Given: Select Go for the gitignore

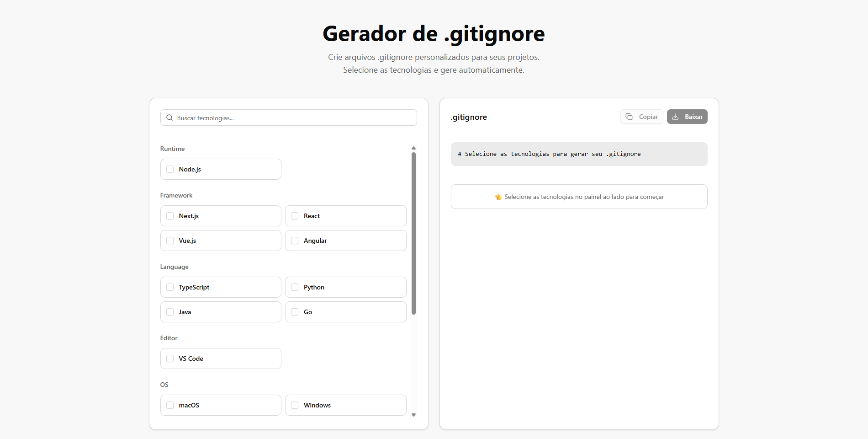Looking at the screenshot, I should click(x=295, y=312).
